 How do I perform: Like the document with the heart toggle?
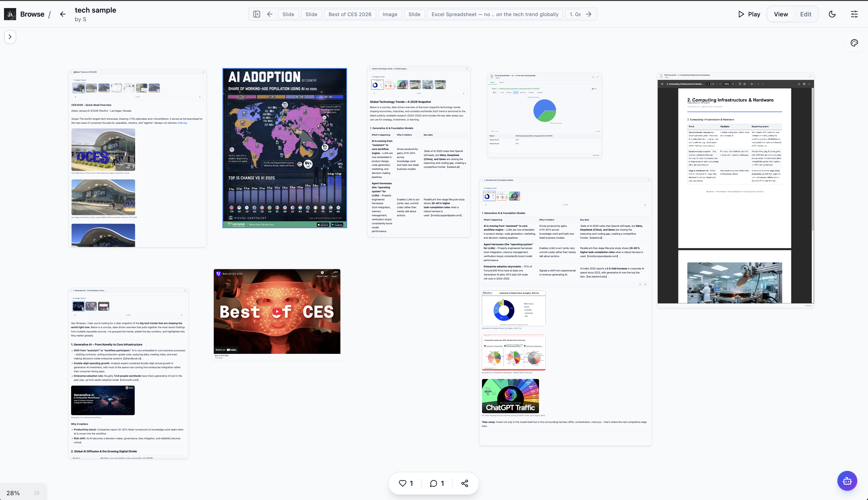[x=403, y=483]
